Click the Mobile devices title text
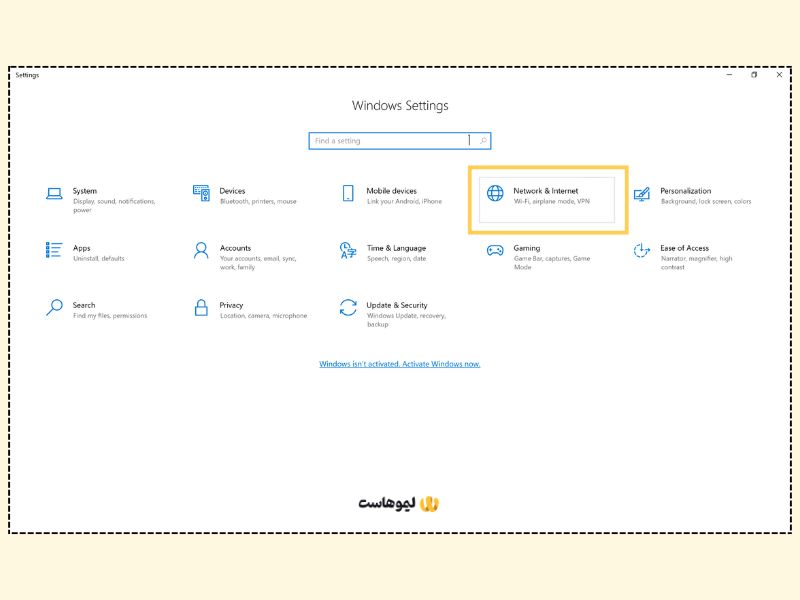800x600 pixels. coord(391,191)
